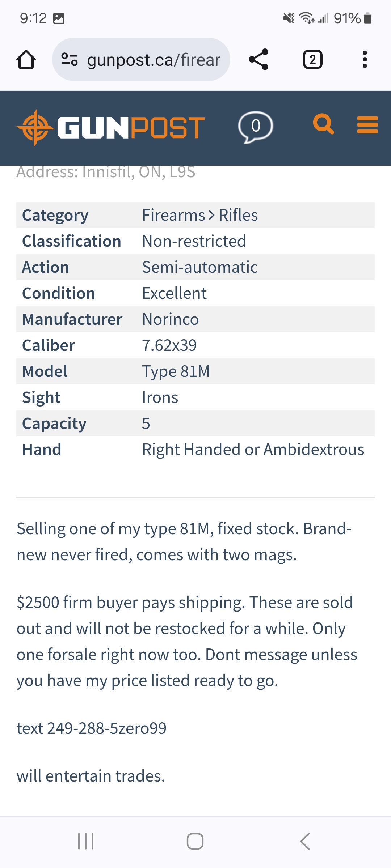Open the Rifles subcategory link

click(x=238, y=215)
